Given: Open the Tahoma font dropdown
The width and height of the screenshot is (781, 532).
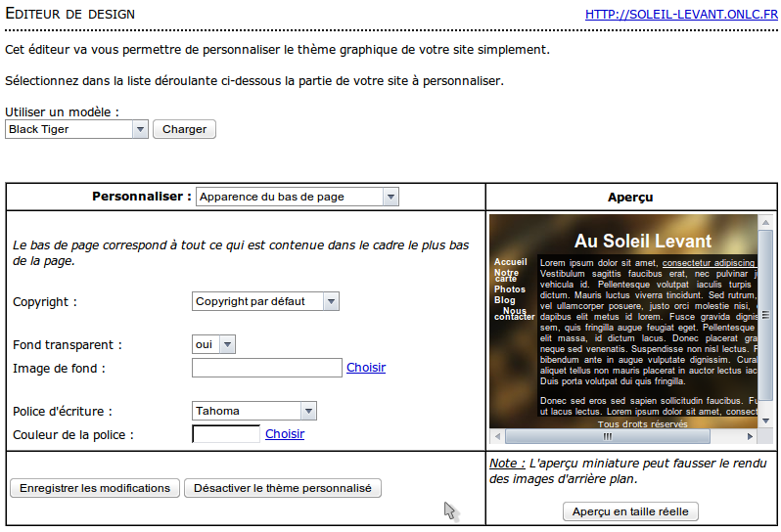Looking at the screenshot, I should (254, 411).
